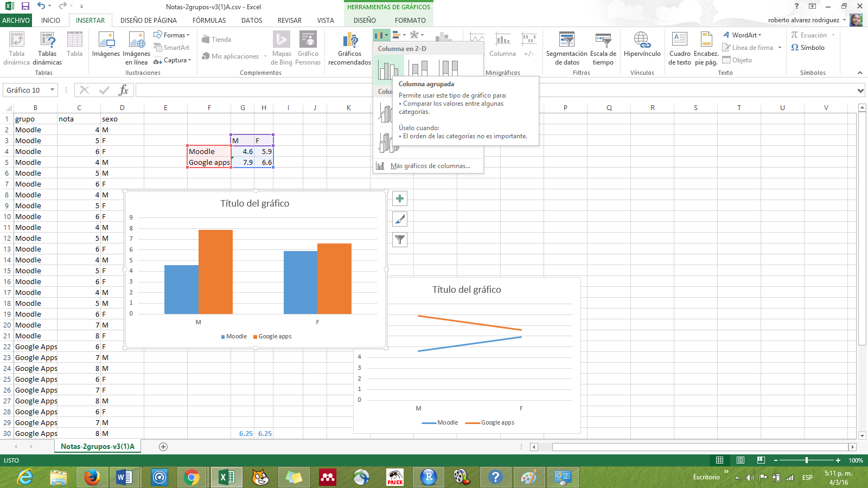Open Línea de firma dropdown

752,48
